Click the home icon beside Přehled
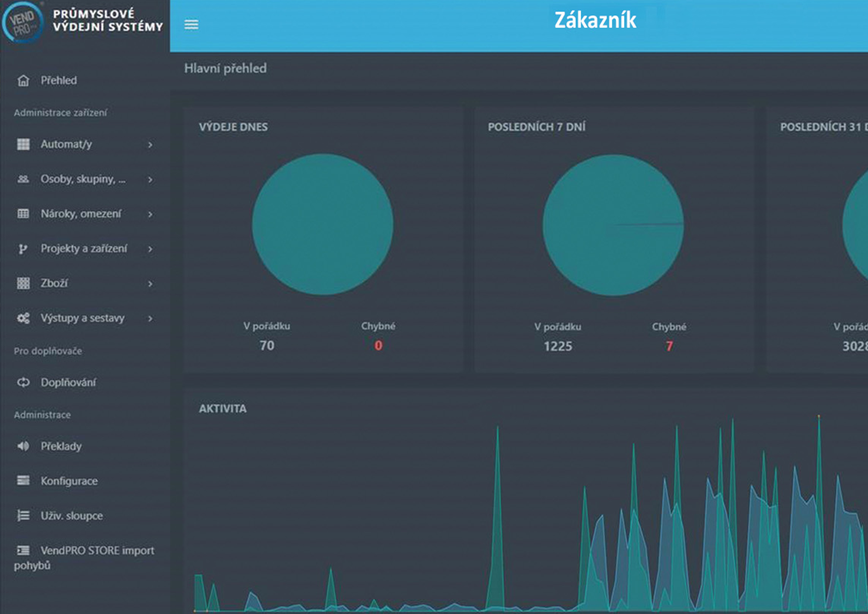This screenshot has height=614, width=868. pyautogui.click(x=23, y=81)
